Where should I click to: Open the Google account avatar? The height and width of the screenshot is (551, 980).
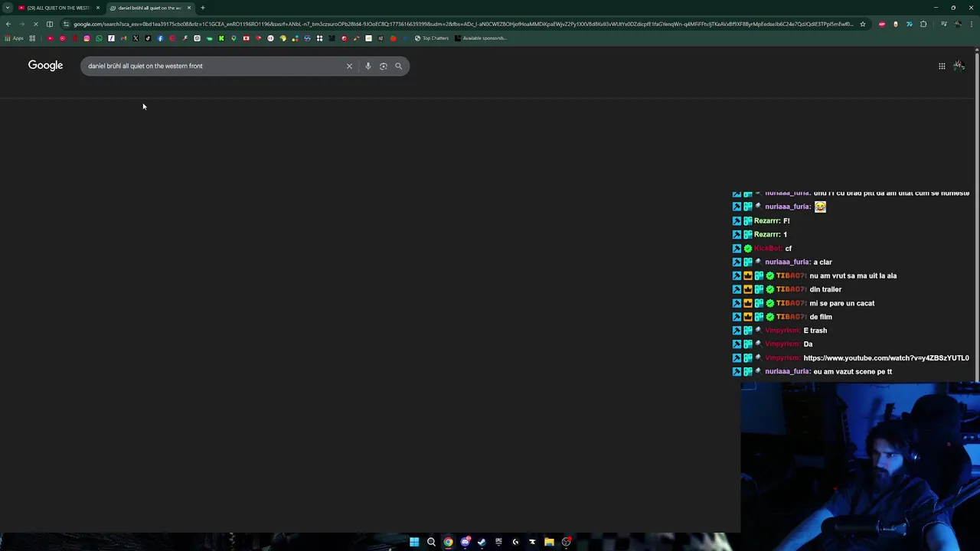click(959, 66)
